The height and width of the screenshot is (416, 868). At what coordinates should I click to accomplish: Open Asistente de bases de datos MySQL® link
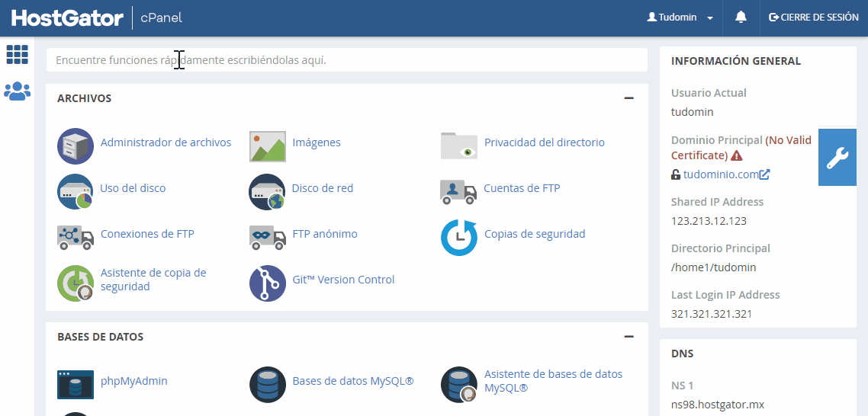[554, 381]
